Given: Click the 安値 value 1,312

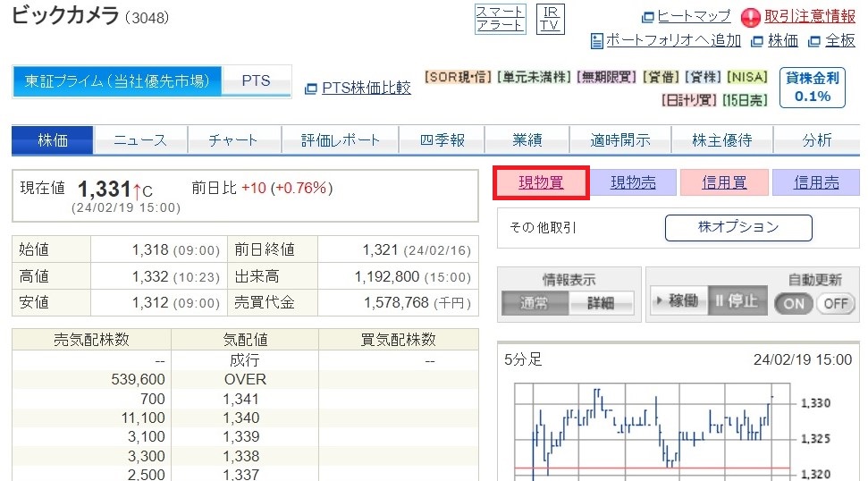Looking at the screenshot, I should pyautogui.click(x=150, y=303).
